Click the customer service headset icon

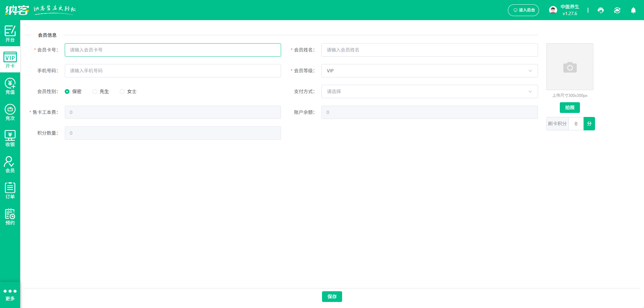tap(601, 10)
